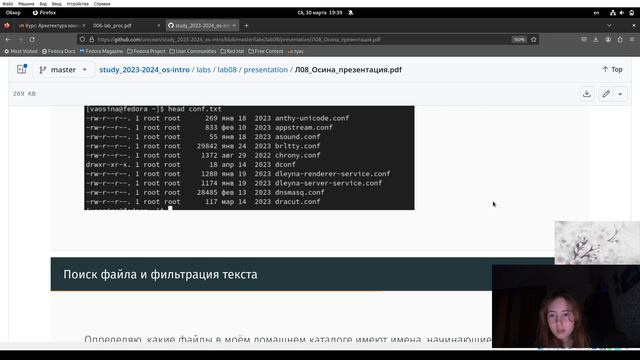The image size is (640, 360).
Task: Open the date and time calendar panel
Action: [x=320, y=13]
